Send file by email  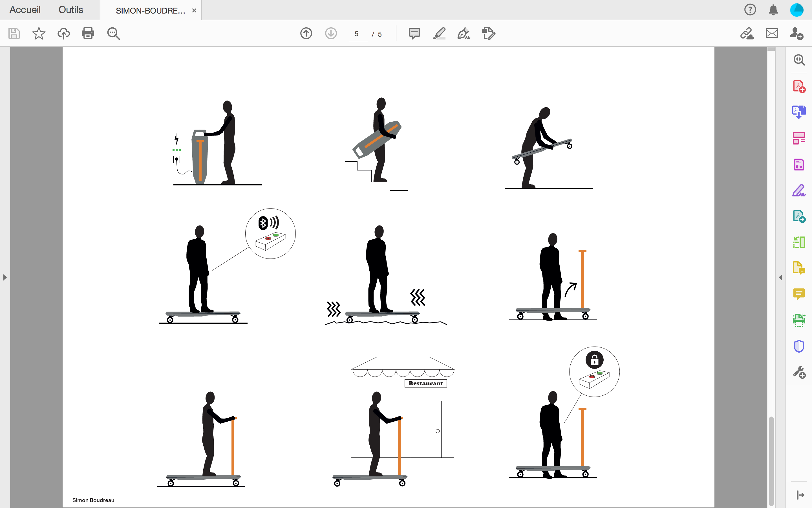772,33
